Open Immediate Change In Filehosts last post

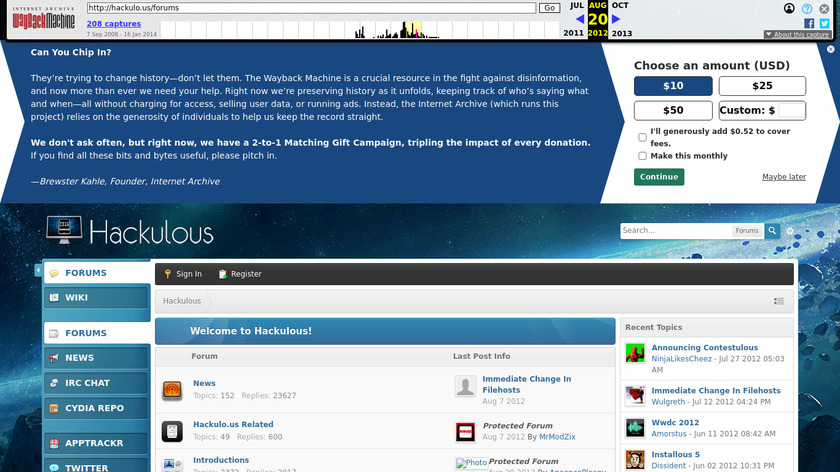527,385
